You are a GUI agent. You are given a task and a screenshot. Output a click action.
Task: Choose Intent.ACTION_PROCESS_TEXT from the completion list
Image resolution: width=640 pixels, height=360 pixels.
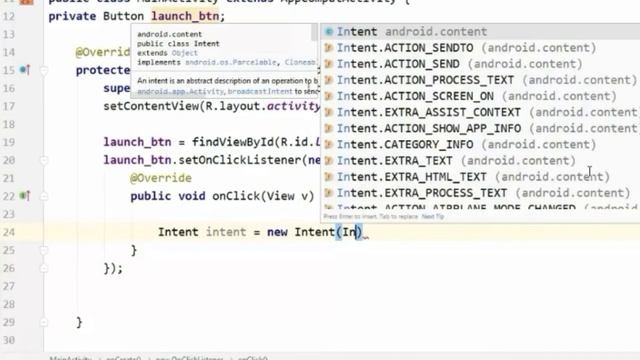coord(480,80)
